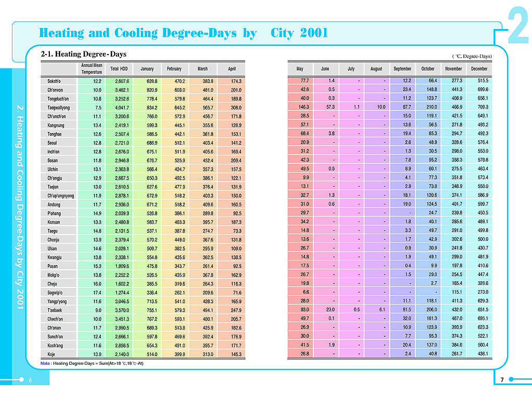The image size is (532, 398).
Task: Click the city name 'Kangnung'
Action: click(56, 126)
